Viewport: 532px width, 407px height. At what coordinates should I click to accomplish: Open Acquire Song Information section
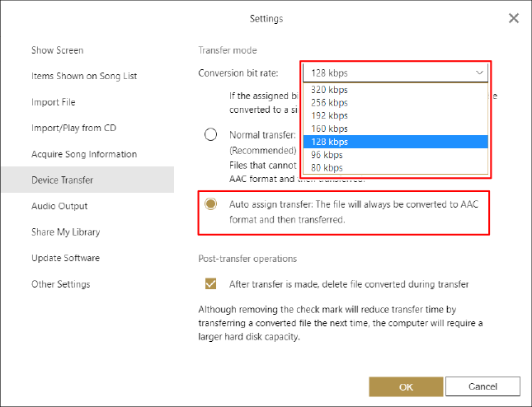[x=84, y=154]
